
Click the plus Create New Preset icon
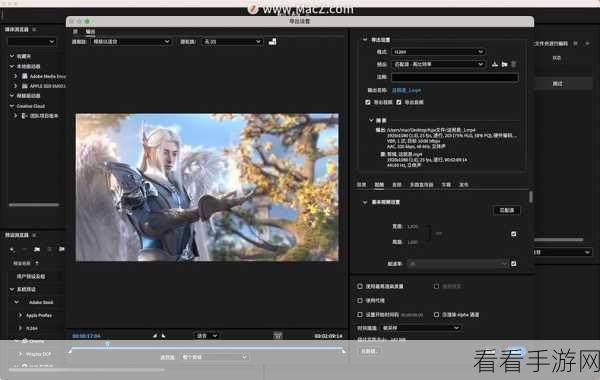[12, 250]
